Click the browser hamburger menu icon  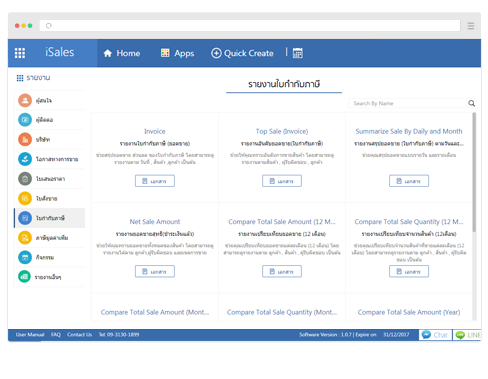(x=471, y=26)
